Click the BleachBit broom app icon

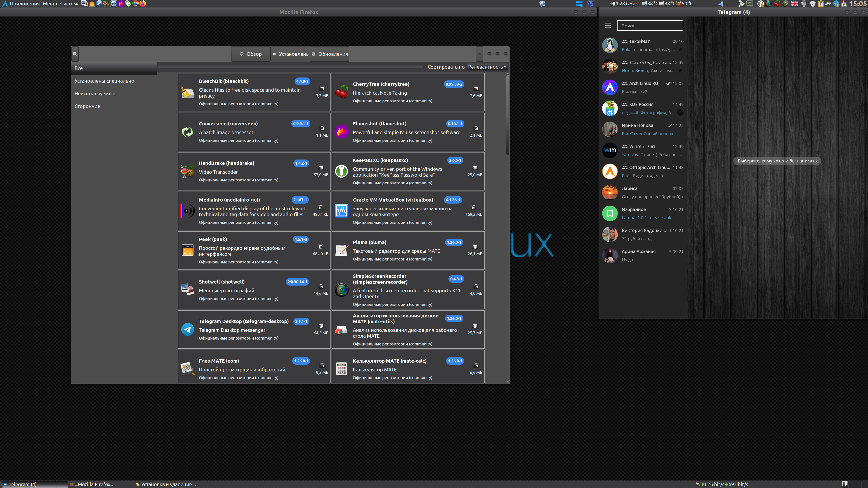pyautogui.click(x=187, y=92)
